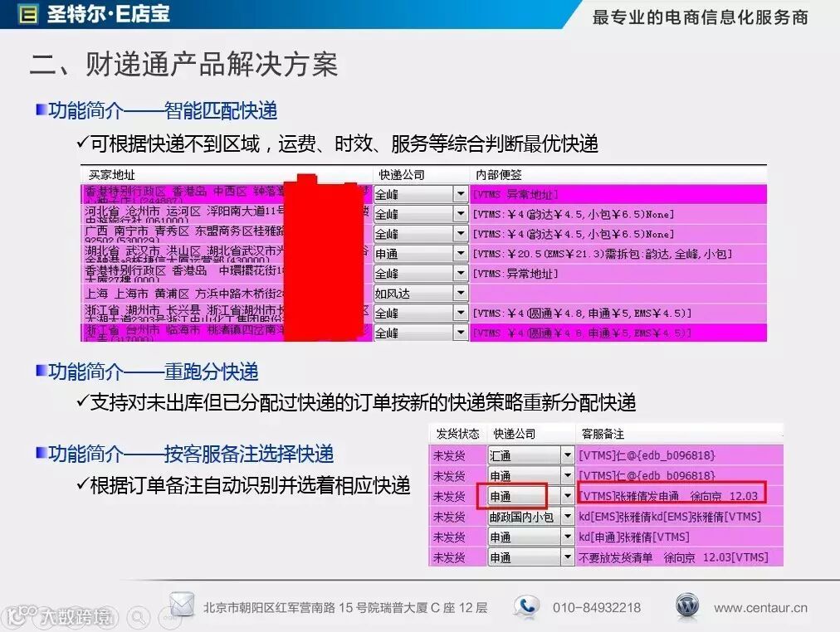
Task: Click 快递公司 header in the address table
Action: 401,175
